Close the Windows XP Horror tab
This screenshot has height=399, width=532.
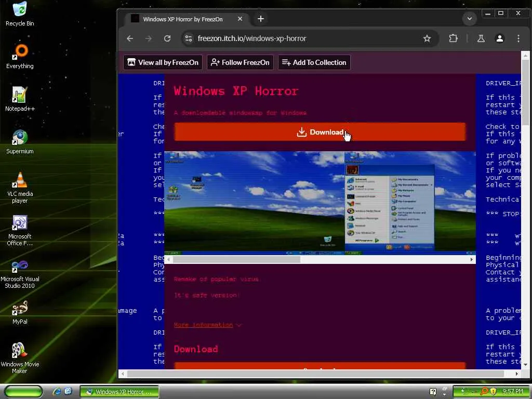[x=240, y=19]
